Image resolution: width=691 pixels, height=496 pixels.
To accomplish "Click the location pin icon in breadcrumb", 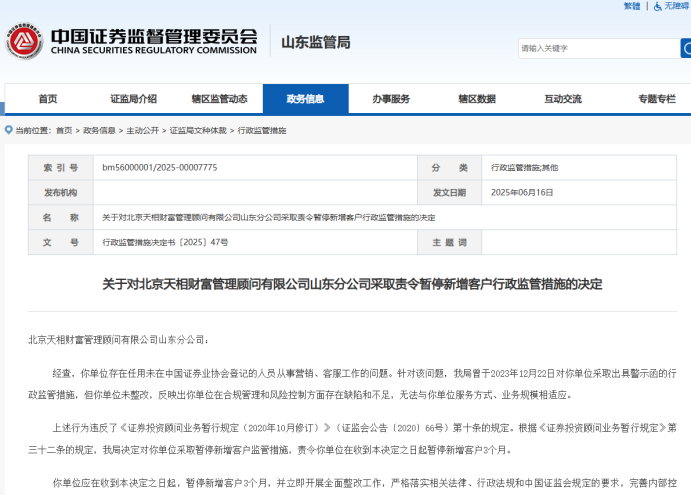I will click(x=8, y=130).
